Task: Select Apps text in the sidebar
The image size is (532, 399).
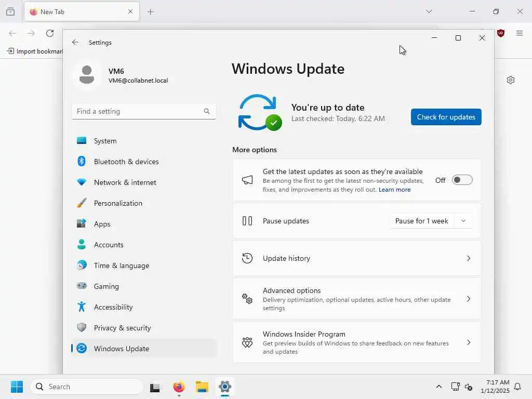Action: tap(102, 224)
